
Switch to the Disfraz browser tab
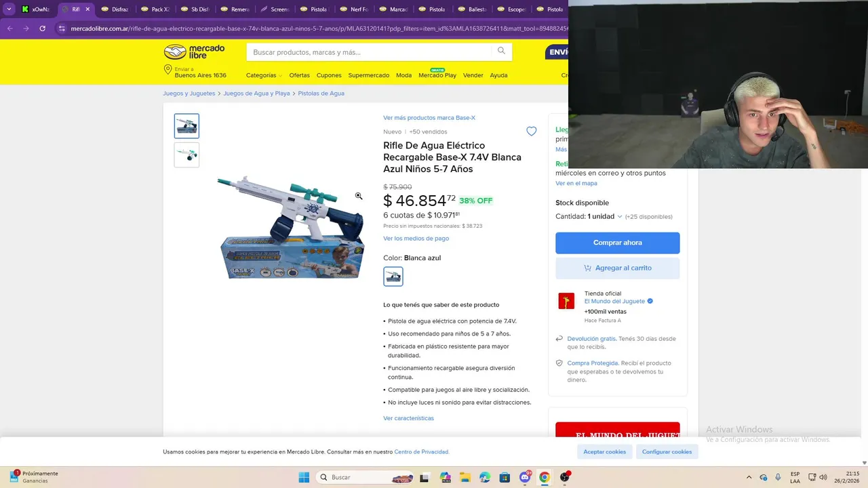(x=116, y=9)
